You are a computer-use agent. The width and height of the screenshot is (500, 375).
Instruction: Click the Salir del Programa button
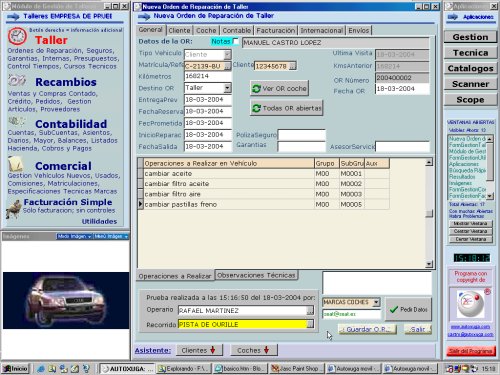coord(470,351)
